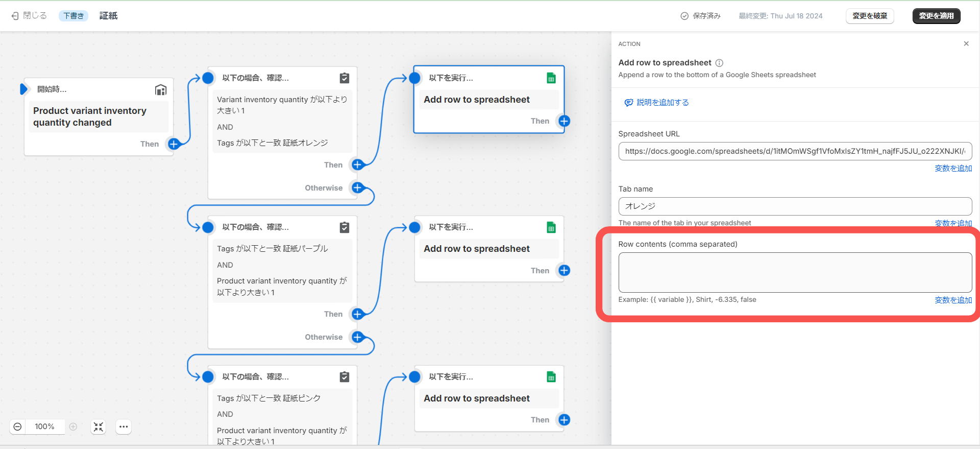
Task: Click the fit-to-screen collapse icon
Action: click(99, 427)
